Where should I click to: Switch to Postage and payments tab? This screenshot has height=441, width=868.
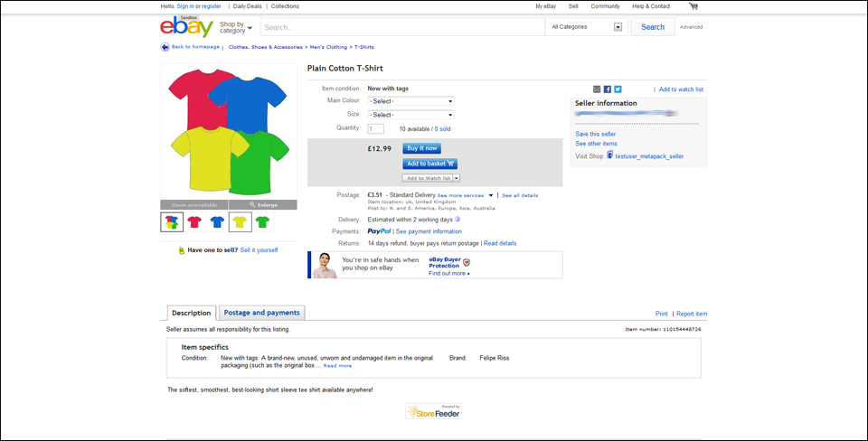click(261, 313)
